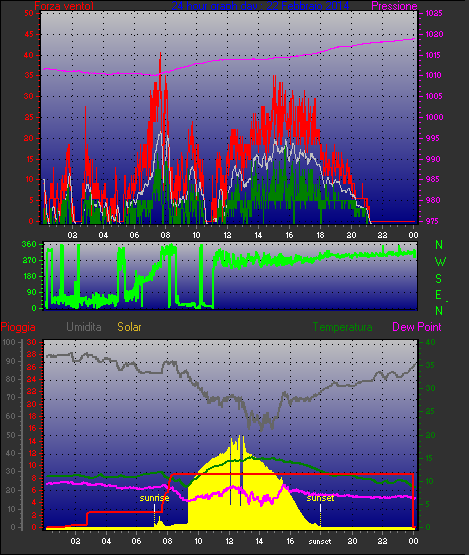The image size is (469, 555).
Task: Click the Dew Point legend label
Action: (417, 327)
